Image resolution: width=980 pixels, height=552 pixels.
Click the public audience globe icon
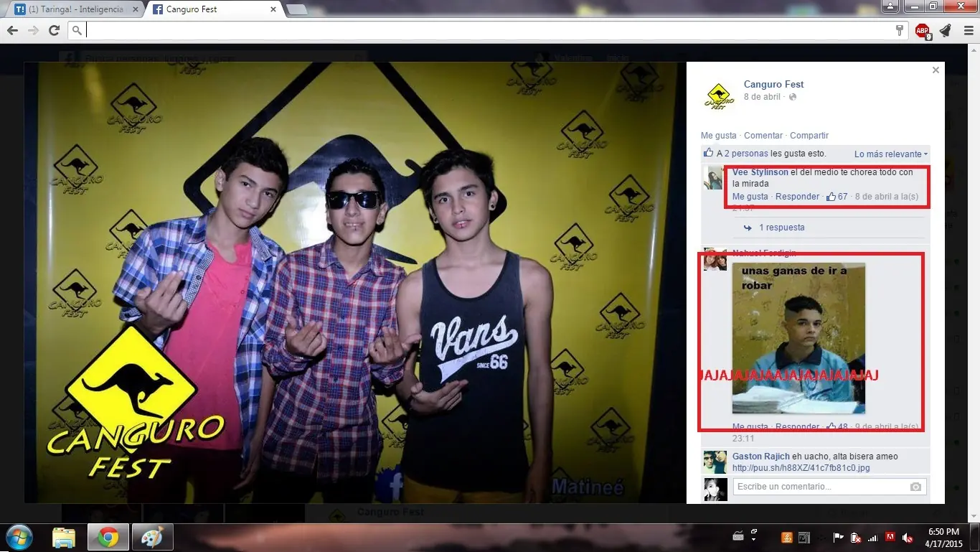click(793, 97)
